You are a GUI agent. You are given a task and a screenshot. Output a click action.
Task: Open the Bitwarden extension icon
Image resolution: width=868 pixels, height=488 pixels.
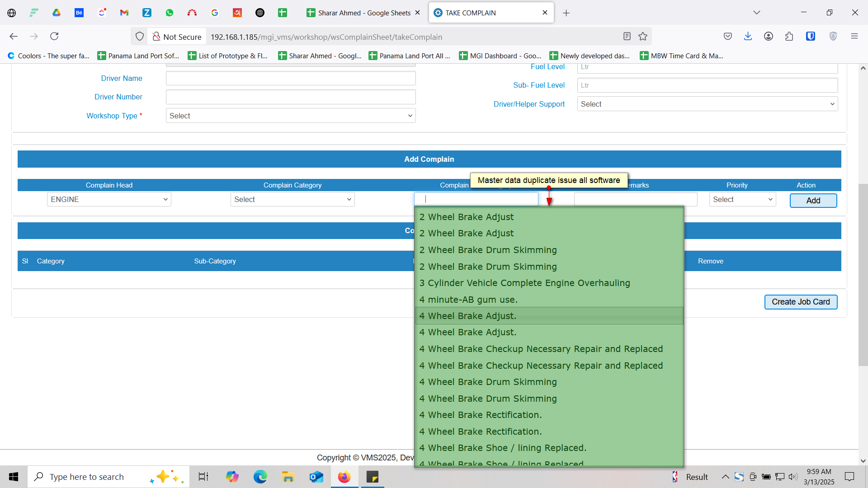(810, 37)
